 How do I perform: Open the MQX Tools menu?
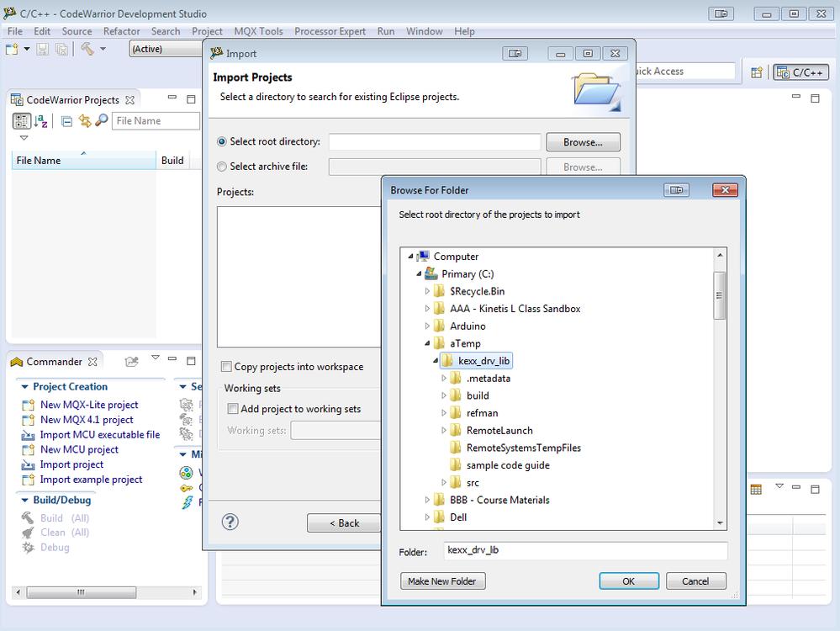tap(258, 31)
